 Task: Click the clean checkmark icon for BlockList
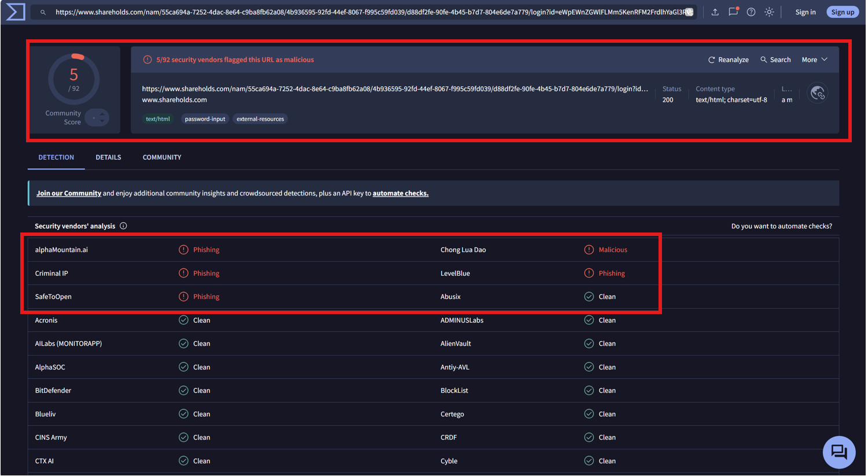(589, 390)
